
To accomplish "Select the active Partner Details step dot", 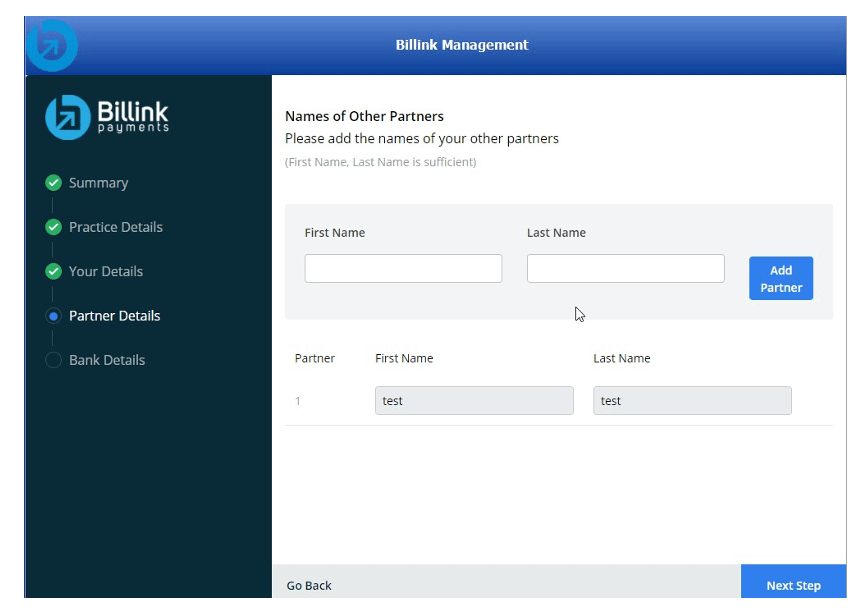I will pos(54,316).
